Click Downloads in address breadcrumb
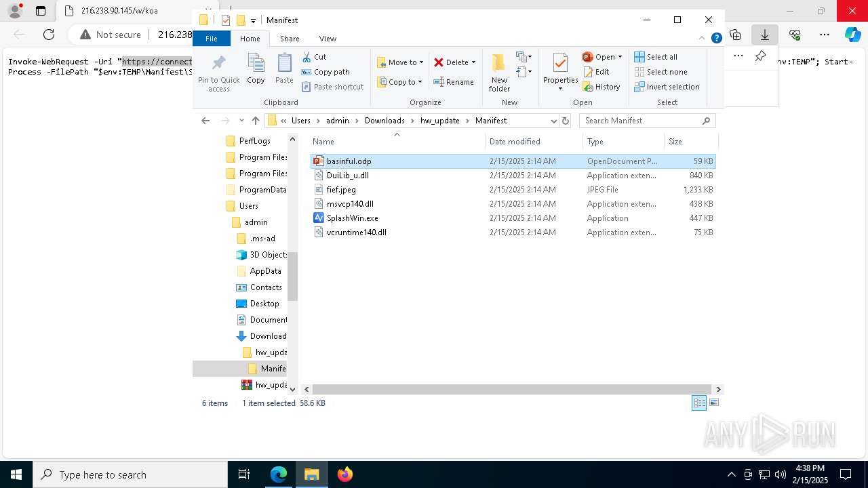 (x=384, y=121)
